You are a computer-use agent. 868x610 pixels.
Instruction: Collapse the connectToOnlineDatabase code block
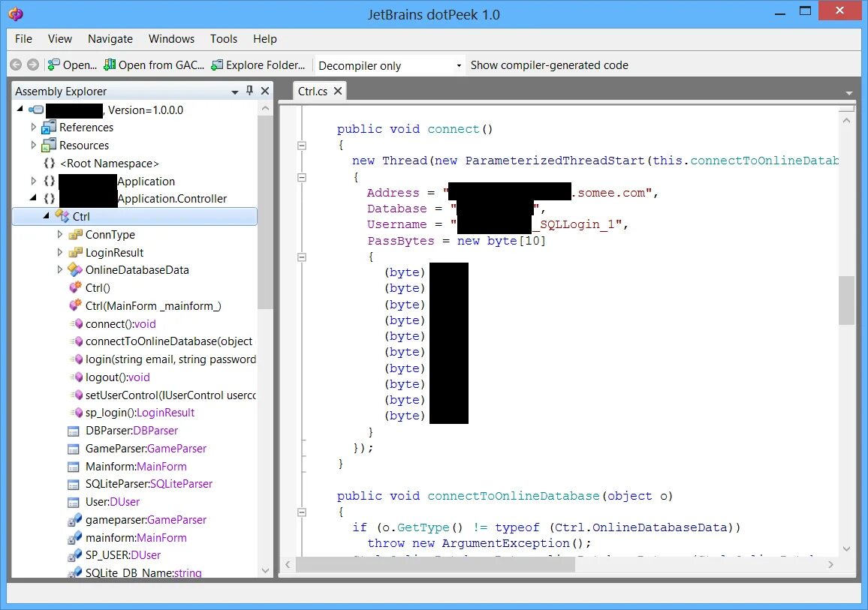302,512
